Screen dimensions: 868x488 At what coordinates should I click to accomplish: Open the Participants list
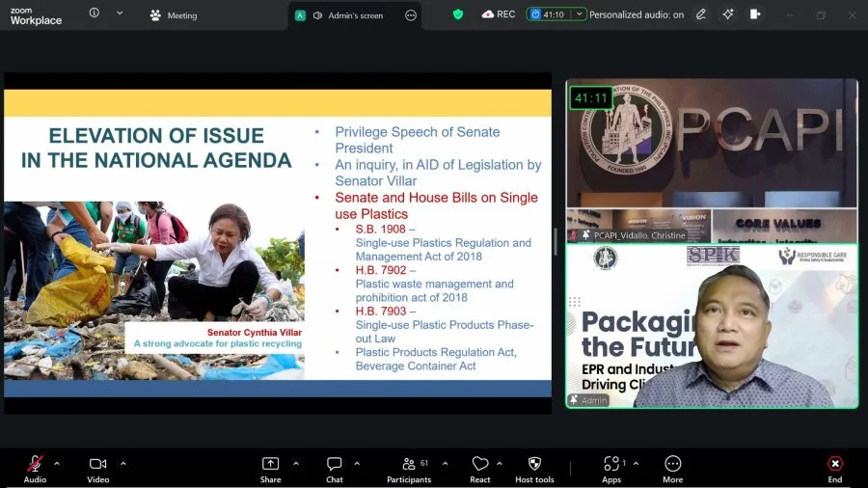click(x=409, y=469)
